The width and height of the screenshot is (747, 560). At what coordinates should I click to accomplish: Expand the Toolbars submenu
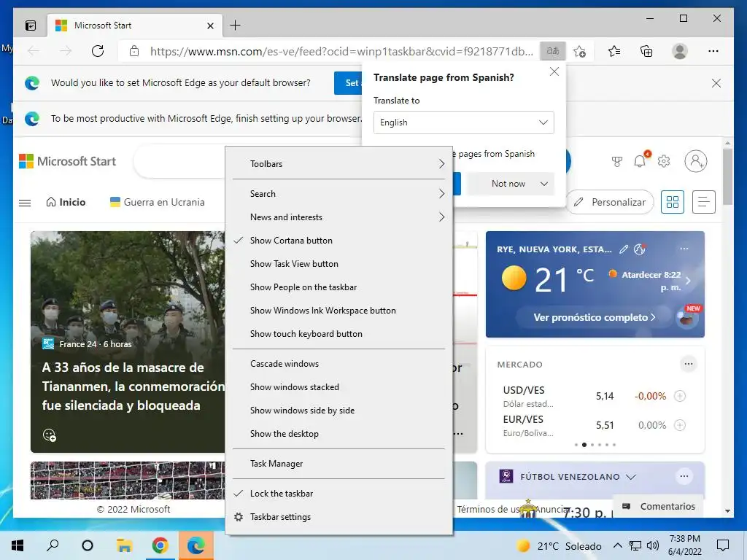pos(338,164)
